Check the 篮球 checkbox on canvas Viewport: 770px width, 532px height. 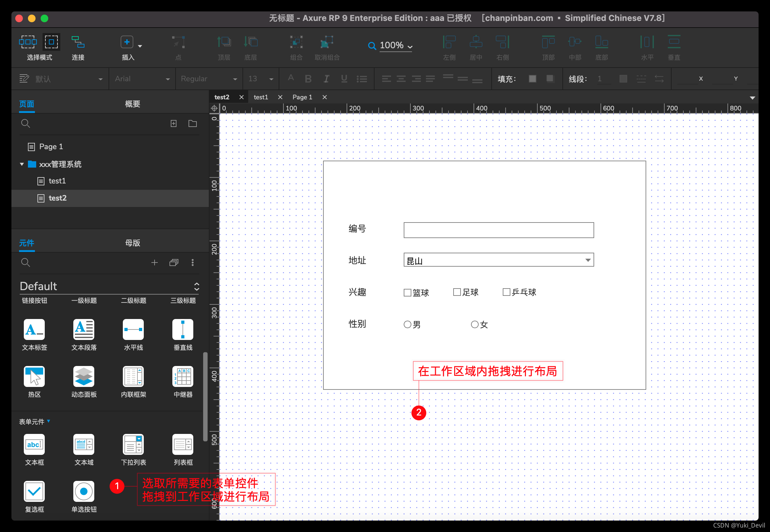point(407,293)
